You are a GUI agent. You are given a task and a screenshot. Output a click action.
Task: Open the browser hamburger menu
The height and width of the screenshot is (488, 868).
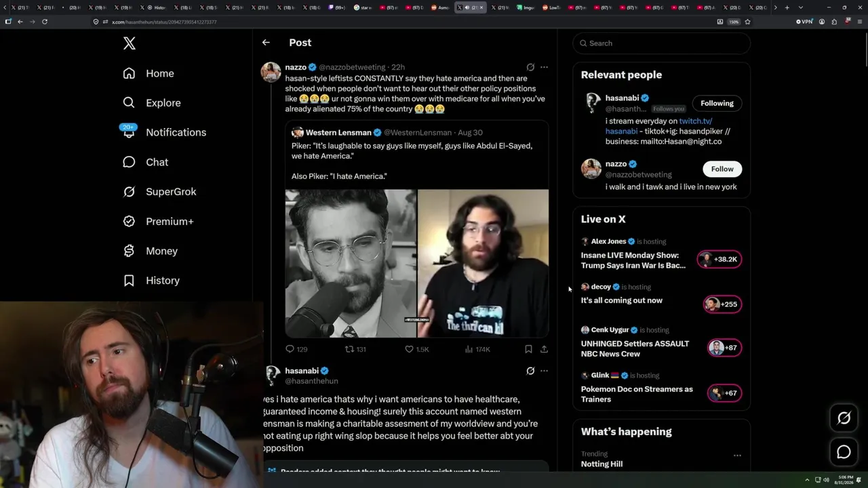pos(859,22)
